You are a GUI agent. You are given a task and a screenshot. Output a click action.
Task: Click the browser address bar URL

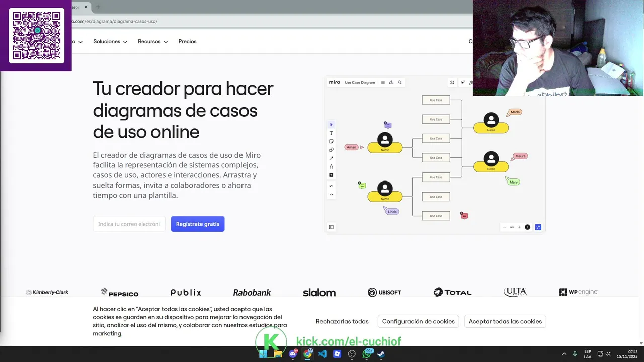115,21
